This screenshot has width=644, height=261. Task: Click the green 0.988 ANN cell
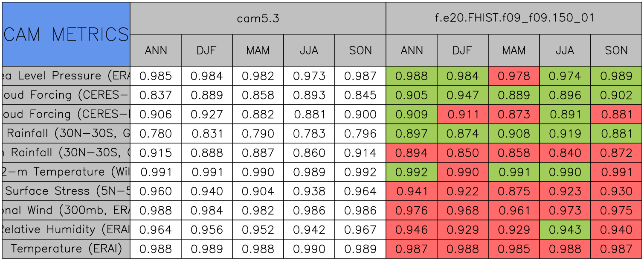[x=412, y=76]
